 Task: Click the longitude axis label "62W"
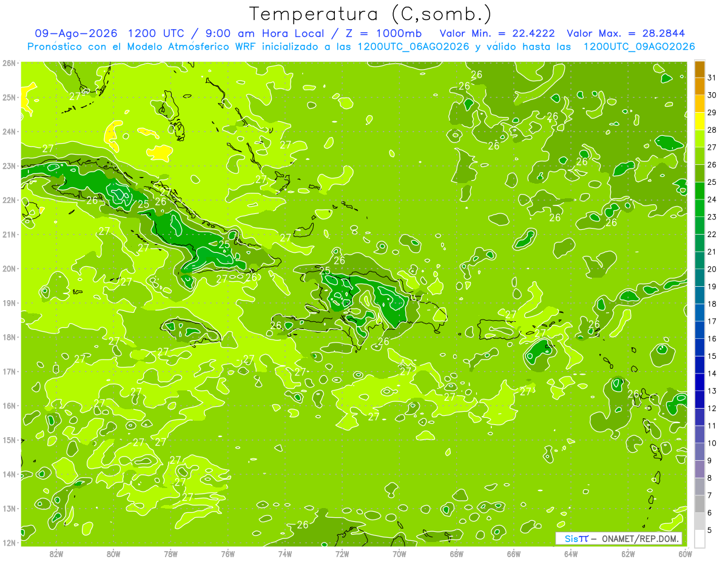coord(628,554)
